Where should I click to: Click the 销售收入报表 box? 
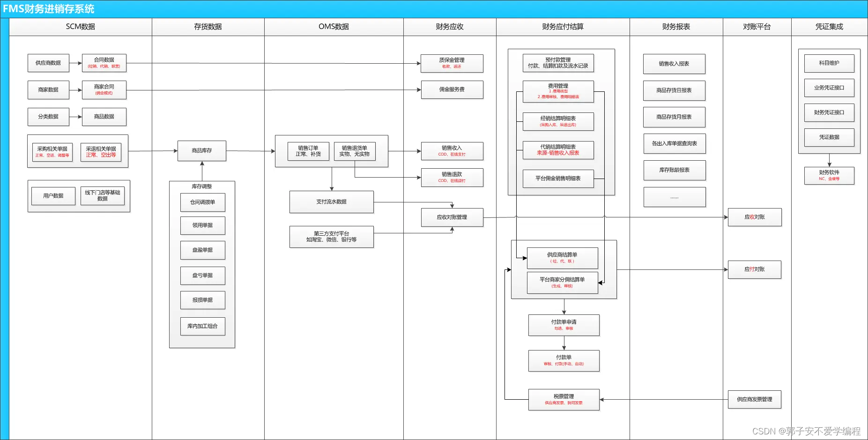point(674,64)
